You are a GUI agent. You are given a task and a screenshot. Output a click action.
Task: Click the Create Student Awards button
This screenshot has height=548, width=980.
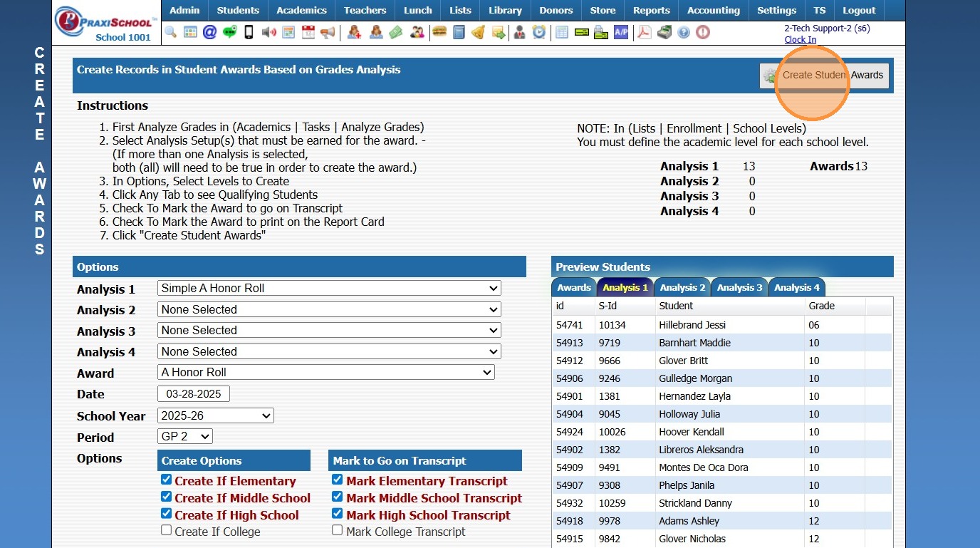pos(824,76)
